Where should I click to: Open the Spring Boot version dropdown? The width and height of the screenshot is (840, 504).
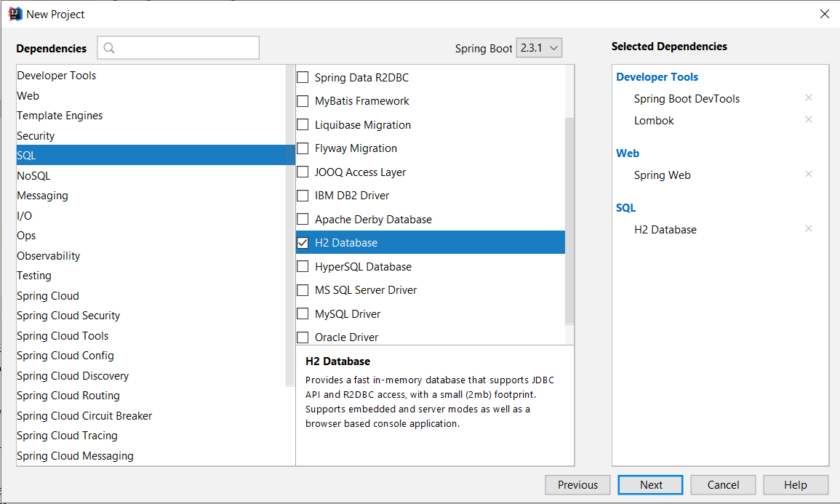539,48
